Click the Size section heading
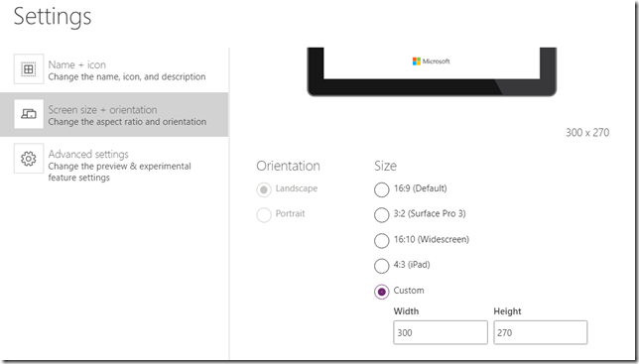Image resolution: width=639 pixels, height=364 pixels. pos(386,166)
